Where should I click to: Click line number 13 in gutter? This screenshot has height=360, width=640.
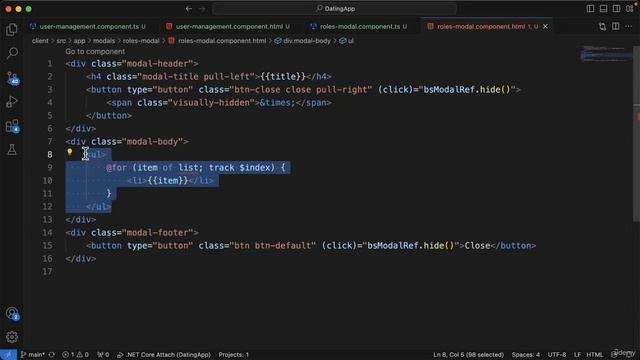[47, 220]
